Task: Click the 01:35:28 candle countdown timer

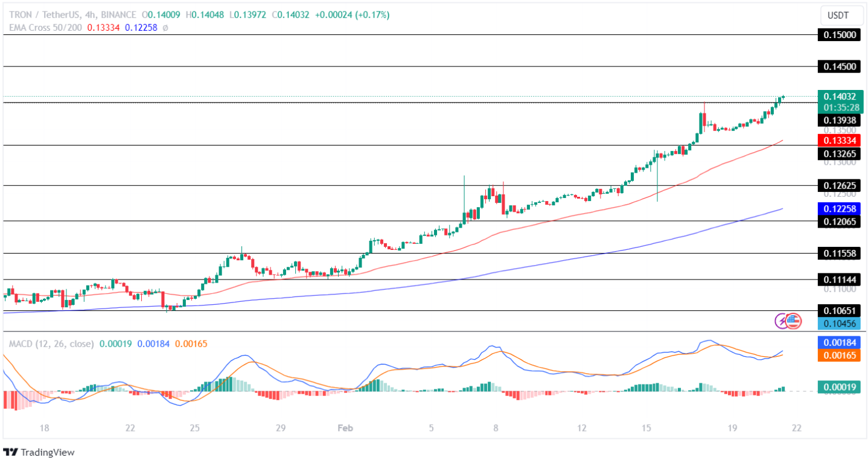Action: (x=840, y=107)
